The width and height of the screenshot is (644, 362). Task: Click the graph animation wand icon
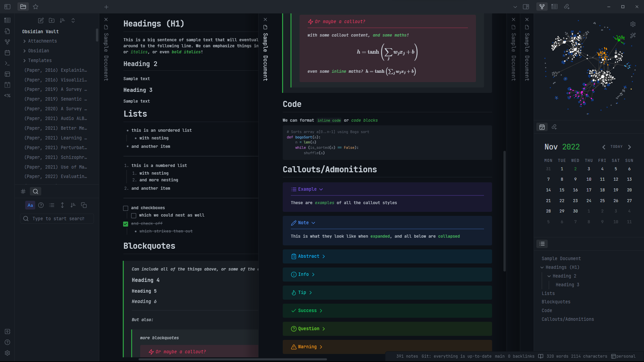[x=633, y=35]
